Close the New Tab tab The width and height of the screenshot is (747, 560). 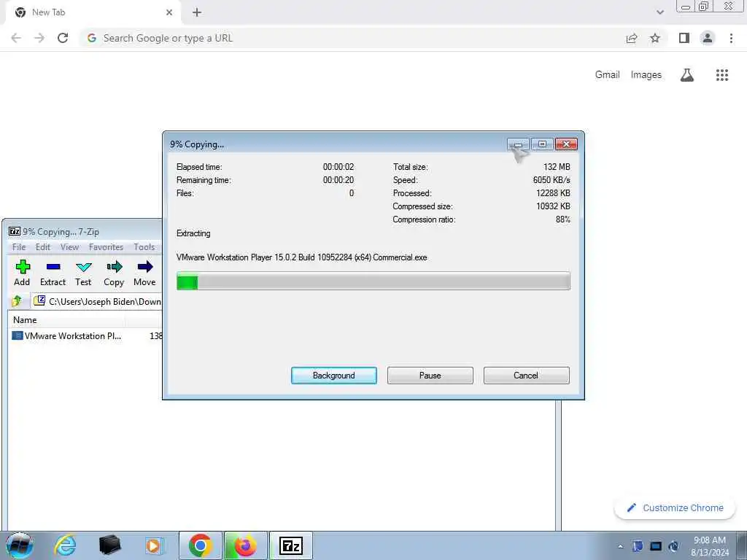(169, 12)
